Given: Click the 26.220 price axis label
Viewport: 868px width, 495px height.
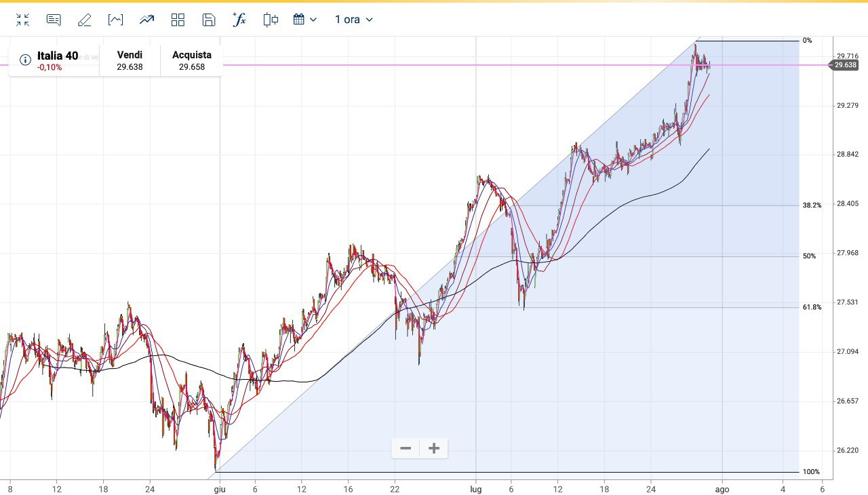Looking at the screenshot, I should pos(848,450).
